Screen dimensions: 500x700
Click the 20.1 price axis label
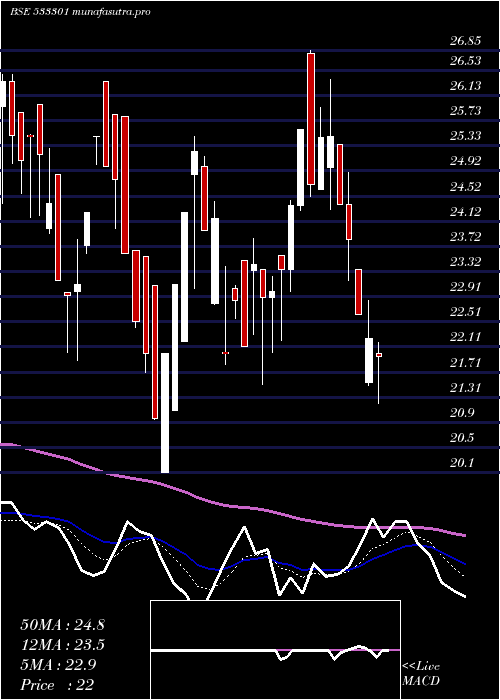462,463
